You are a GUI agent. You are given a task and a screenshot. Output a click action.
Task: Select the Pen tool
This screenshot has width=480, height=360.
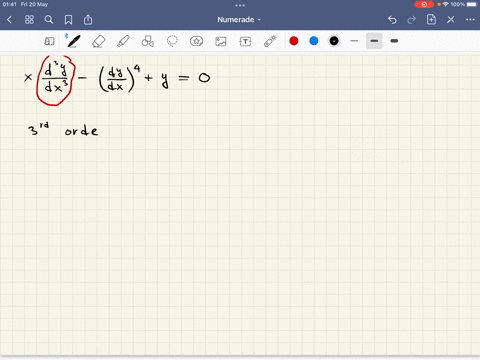(73, 41)
